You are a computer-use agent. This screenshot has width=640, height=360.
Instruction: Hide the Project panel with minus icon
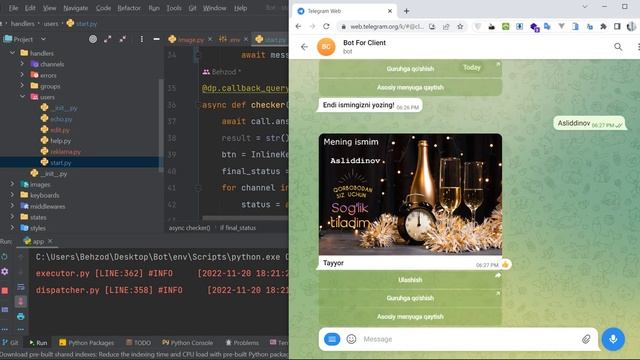tap(156, 39)
